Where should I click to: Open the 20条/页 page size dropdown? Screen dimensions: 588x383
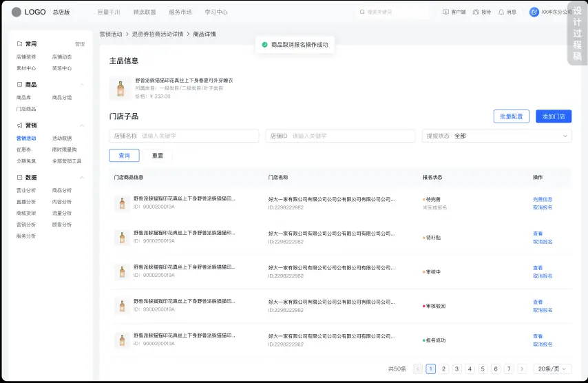(x=552, y=369)
